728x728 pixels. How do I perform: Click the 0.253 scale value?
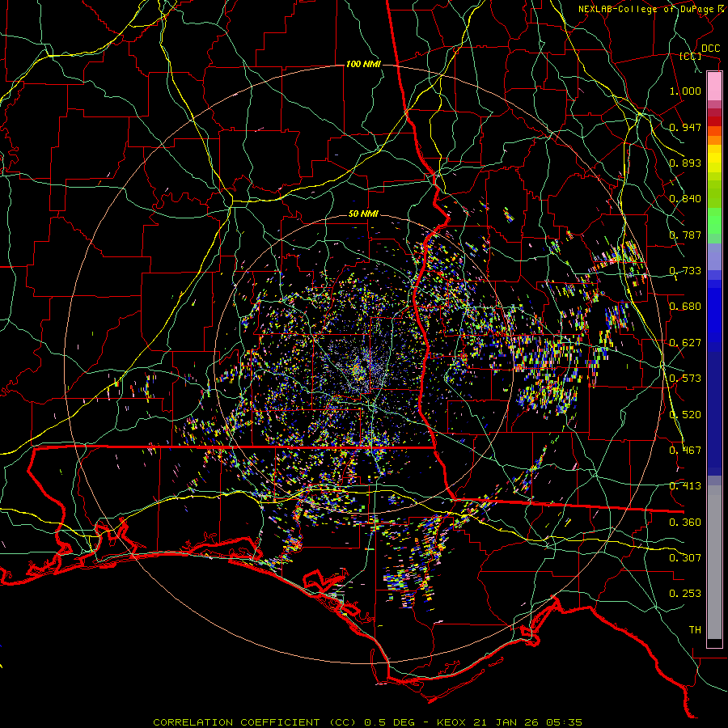click(685, 594)
